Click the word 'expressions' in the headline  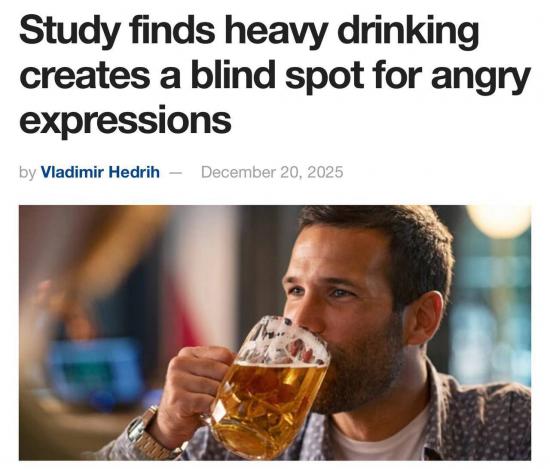pyautogui.click(x=125, y=121)
